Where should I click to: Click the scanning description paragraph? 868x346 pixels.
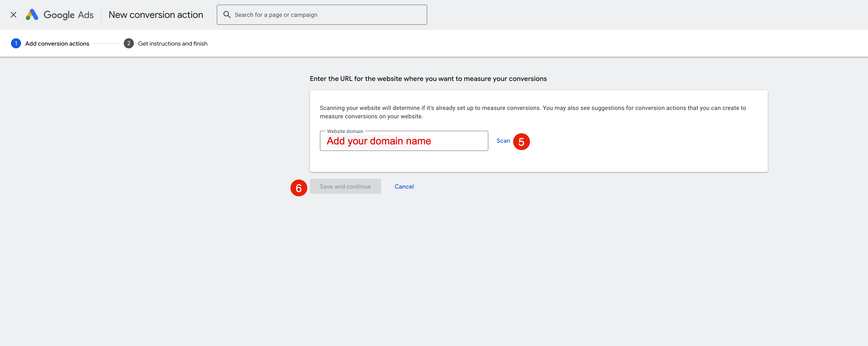point(532,112)
